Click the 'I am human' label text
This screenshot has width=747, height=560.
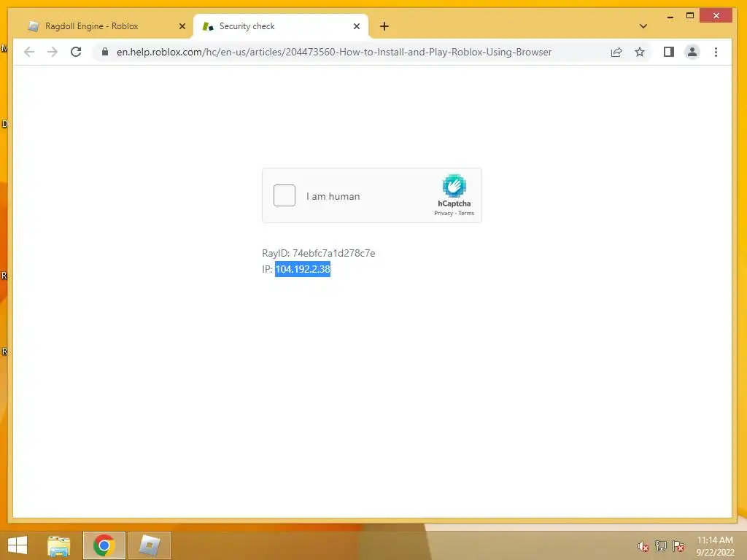pyautogui.click(x=333, y=196)
